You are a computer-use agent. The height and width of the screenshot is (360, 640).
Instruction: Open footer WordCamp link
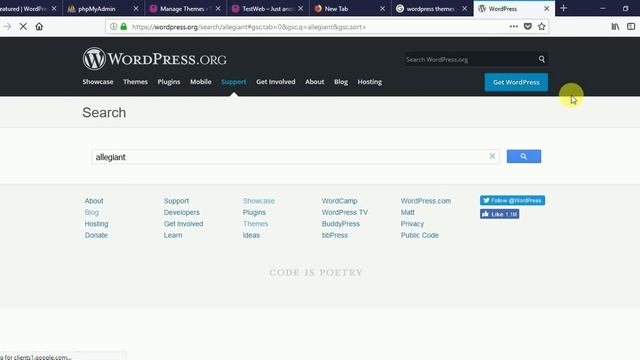[340, 201]
